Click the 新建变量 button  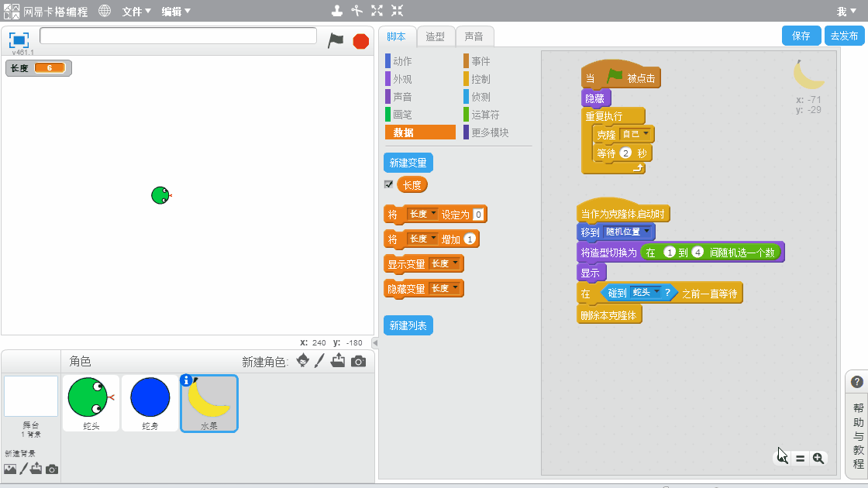point(408,163)
